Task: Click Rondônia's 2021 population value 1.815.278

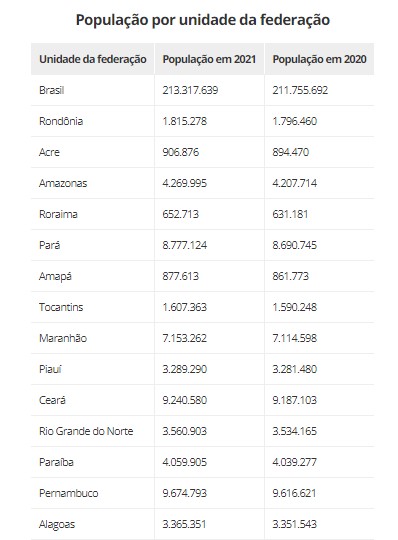Action: coord(185,121)
